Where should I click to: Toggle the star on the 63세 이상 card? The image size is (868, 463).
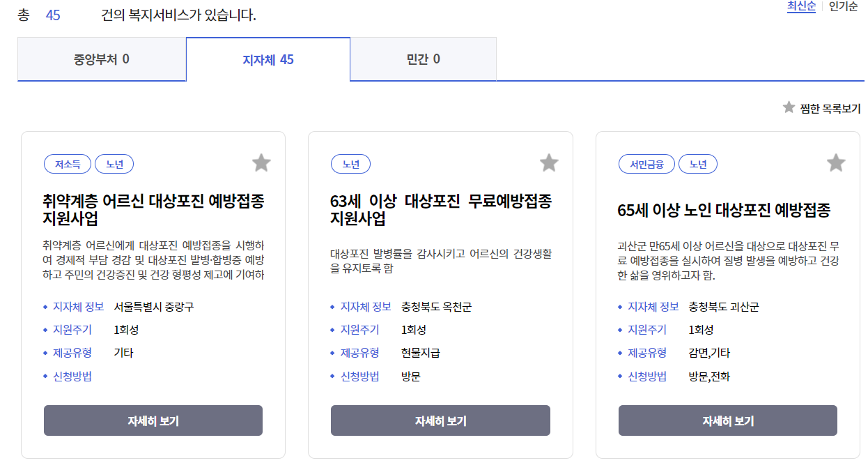pos(548,162)
